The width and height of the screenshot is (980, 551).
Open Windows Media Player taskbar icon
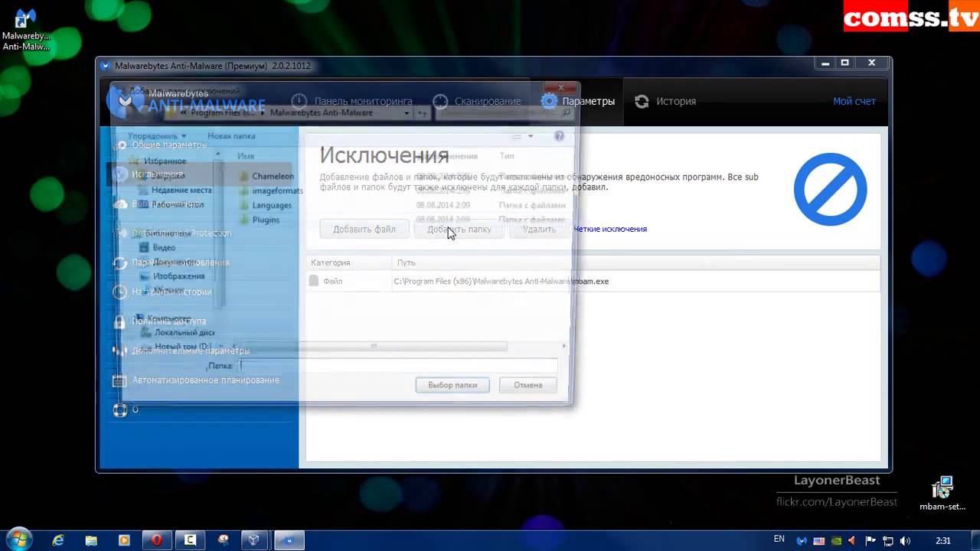click(x=124, y=540)
